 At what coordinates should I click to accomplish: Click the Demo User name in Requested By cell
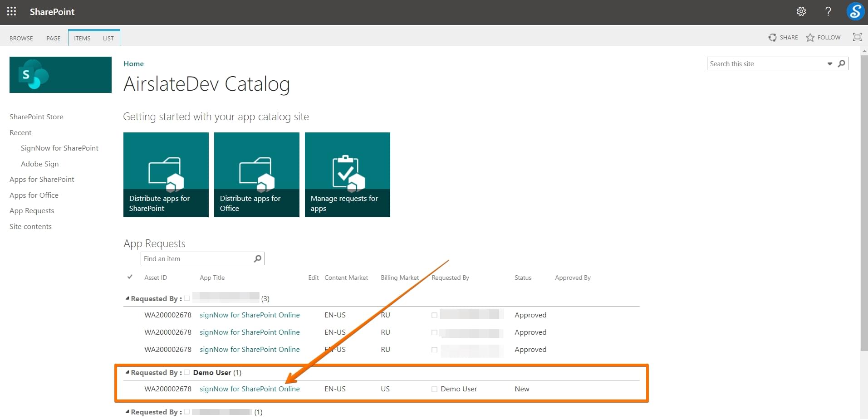click(x=459, y=389)
